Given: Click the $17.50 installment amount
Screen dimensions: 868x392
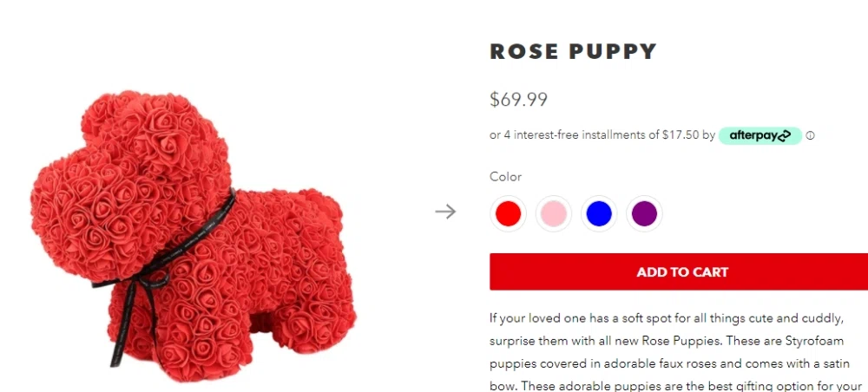Looking at the screenshot, I should (x=680, y=135).
